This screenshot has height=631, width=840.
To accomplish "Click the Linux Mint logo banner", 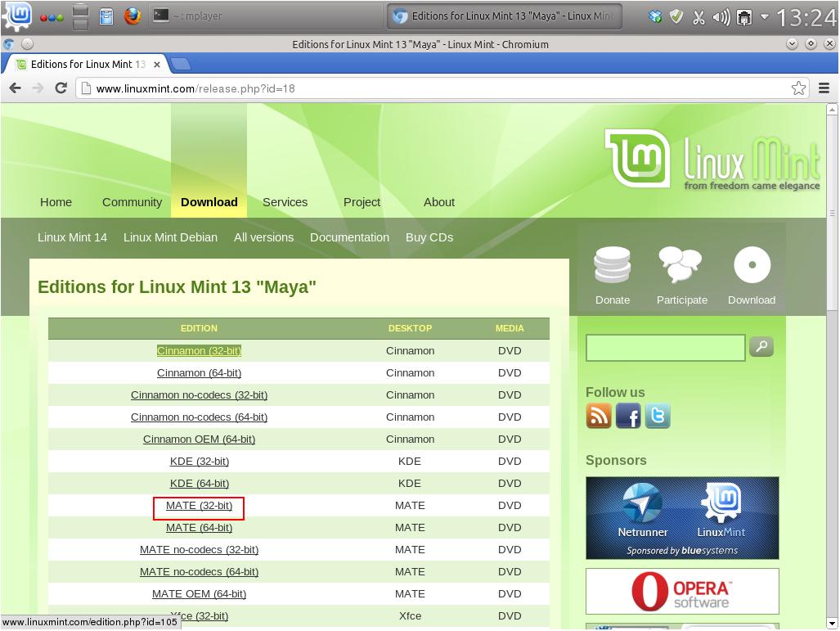I will pyautogui.click(x=712, y=160).
